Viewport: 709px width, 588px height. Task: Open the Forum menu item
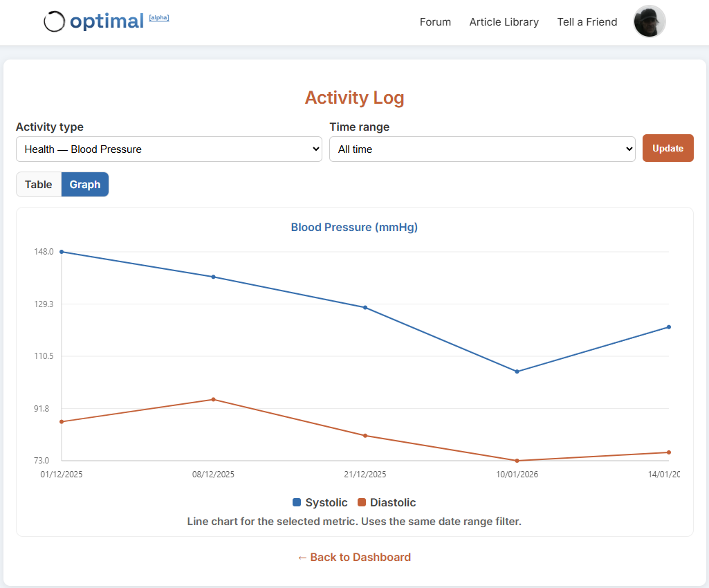(x=435, y=21)
